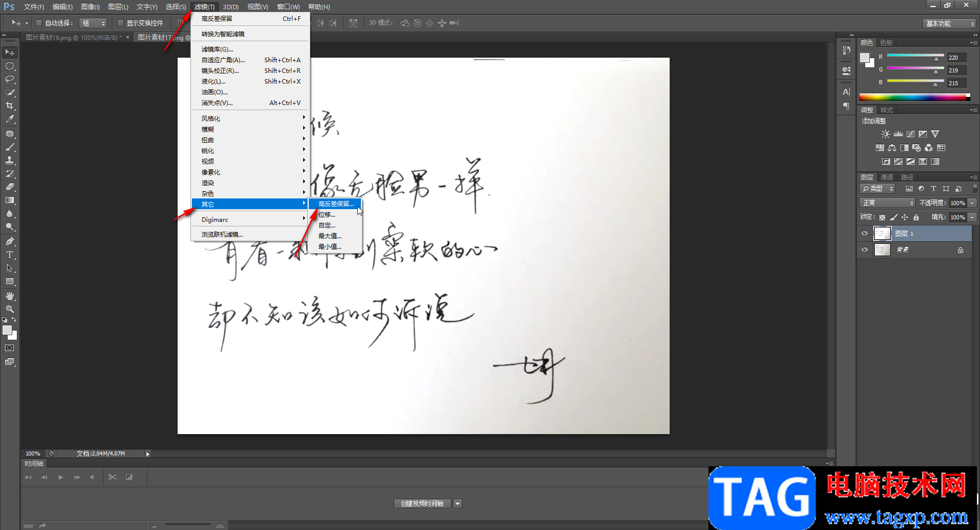
Task: Hide Layer 1 visibility eye
Action: [x=865, y=234]
